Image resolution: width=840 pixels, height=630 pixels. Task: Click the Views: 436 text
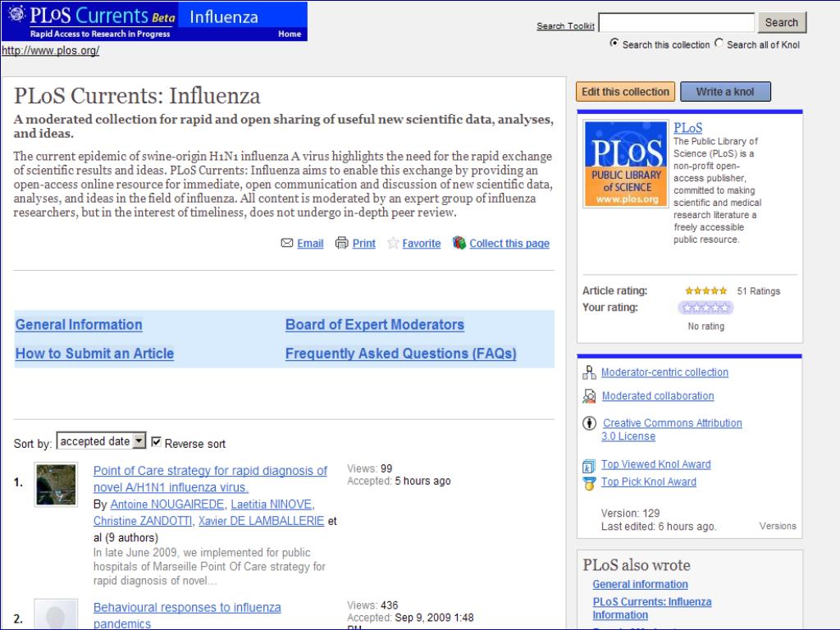pos(372,605)
